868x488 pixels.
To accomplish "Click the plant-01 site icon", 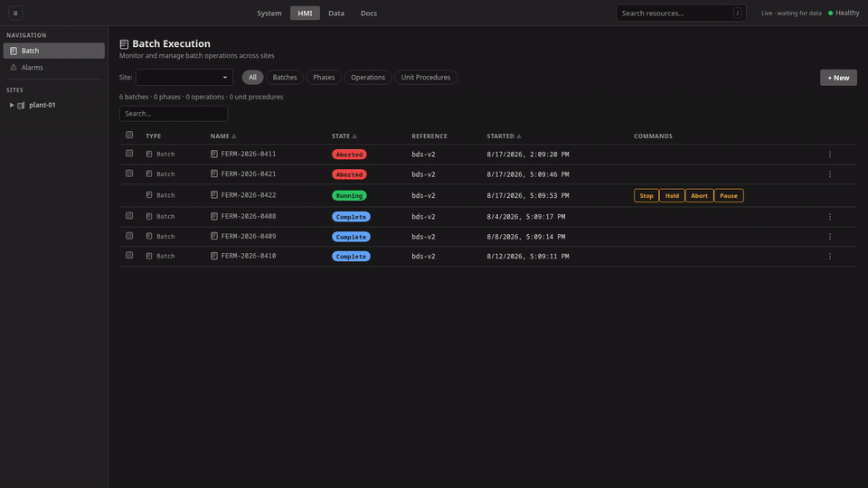I will (21, 105).
